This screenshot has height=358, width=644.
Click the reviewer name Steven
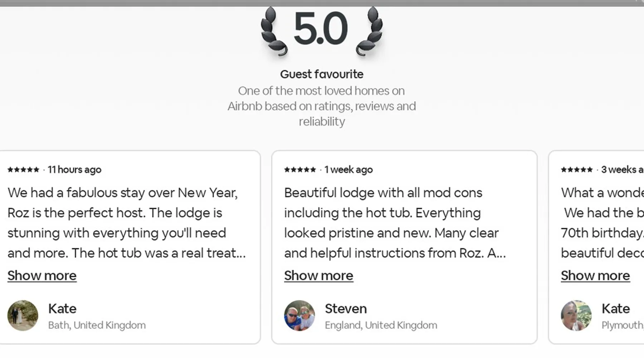346,309
